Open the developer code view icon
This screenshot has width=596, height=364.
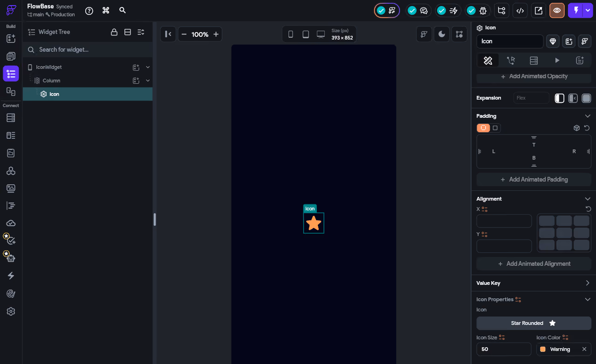tap(520, 10)
